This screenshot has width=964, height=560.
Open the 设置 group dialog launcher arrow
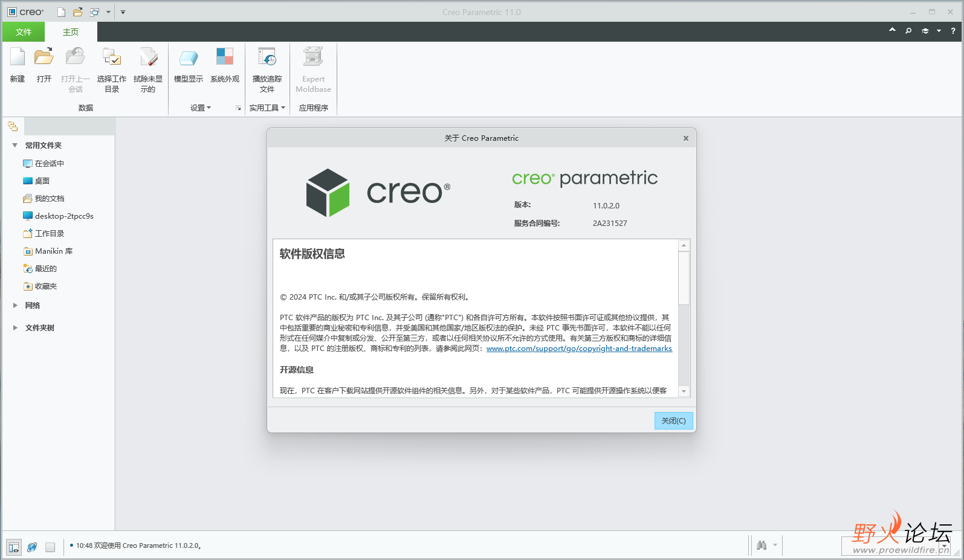238,108
